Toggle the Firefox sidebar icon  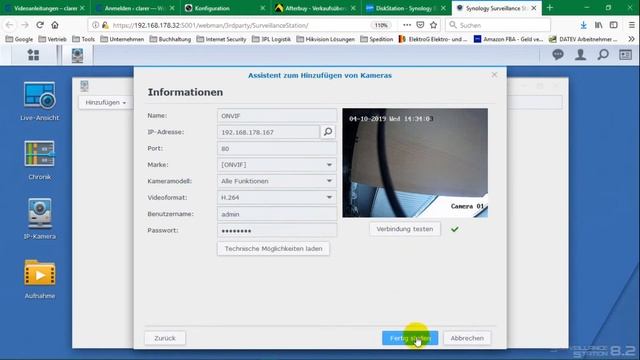pyautogui.click(x=613, y=25)
